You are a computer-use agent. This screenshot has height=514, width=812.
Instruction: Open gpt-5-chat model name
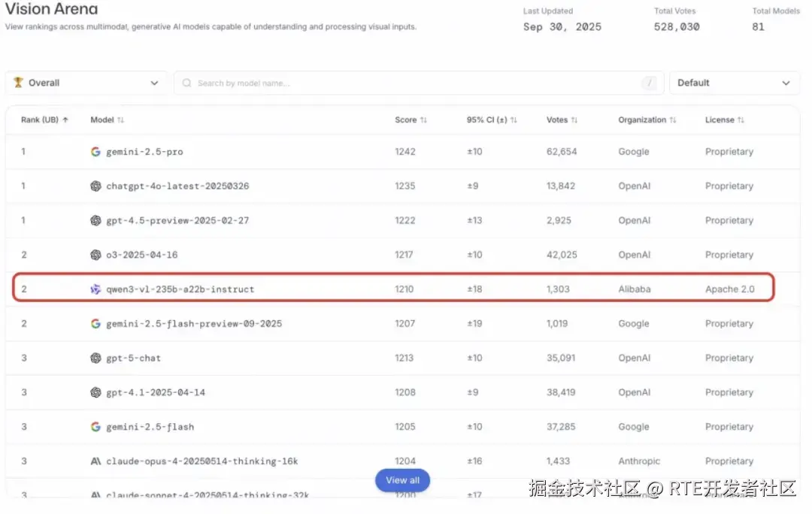(x=134, y=358)
